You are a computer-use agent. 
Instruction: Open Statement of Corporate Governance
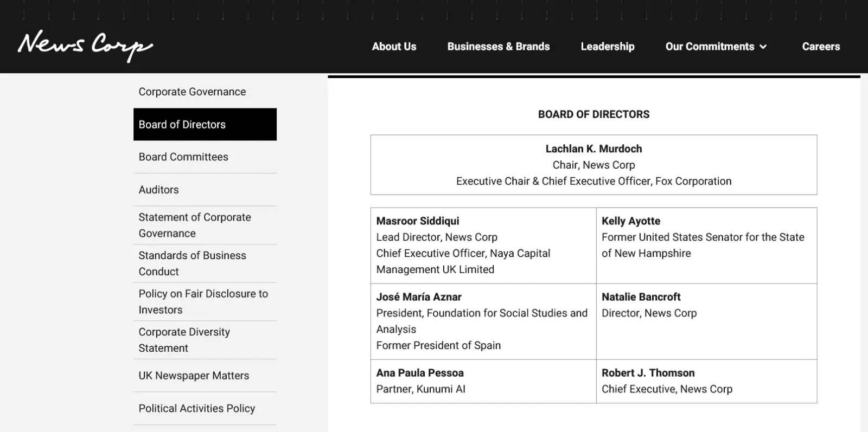pyautogui.click(x=195, y=225)
